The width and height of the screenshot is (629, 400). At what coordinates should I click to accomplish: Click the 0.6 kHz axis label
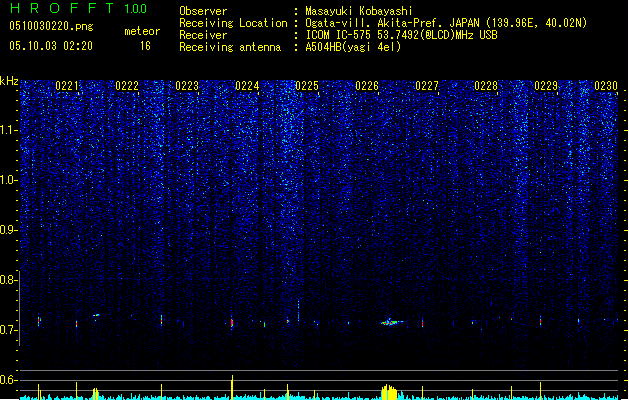[8, 380]
